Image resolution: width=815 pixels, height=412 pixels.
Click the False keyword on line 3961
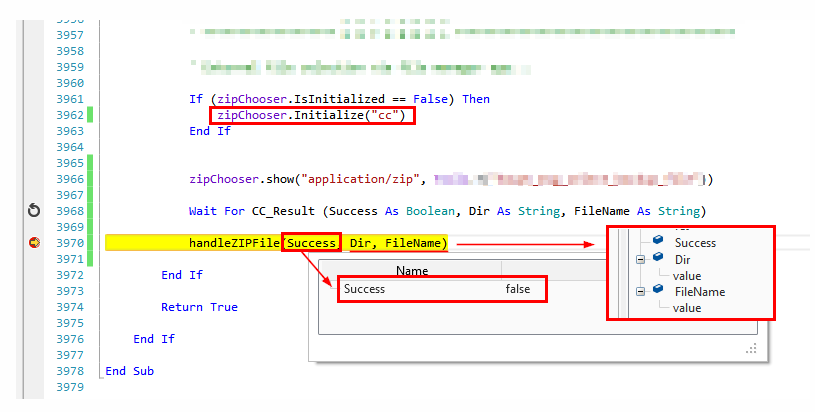pyautogui.click(x=430, y=99)
